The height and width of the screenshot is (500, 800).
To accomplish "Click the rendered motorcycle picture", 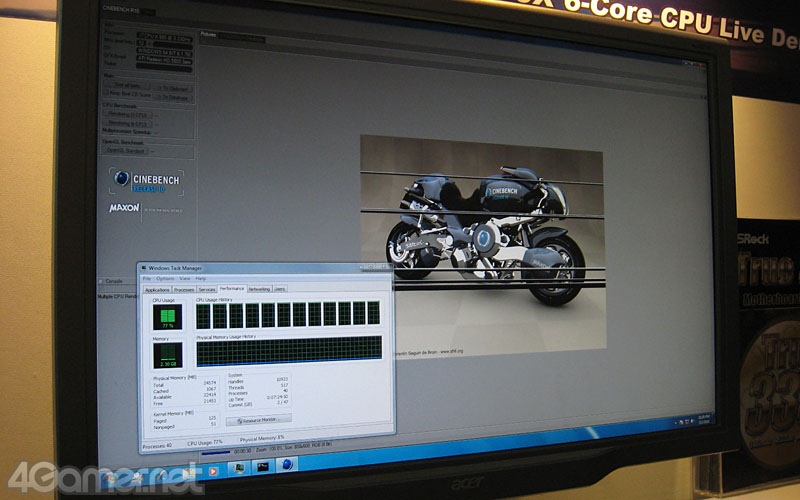I will [483, 246].
